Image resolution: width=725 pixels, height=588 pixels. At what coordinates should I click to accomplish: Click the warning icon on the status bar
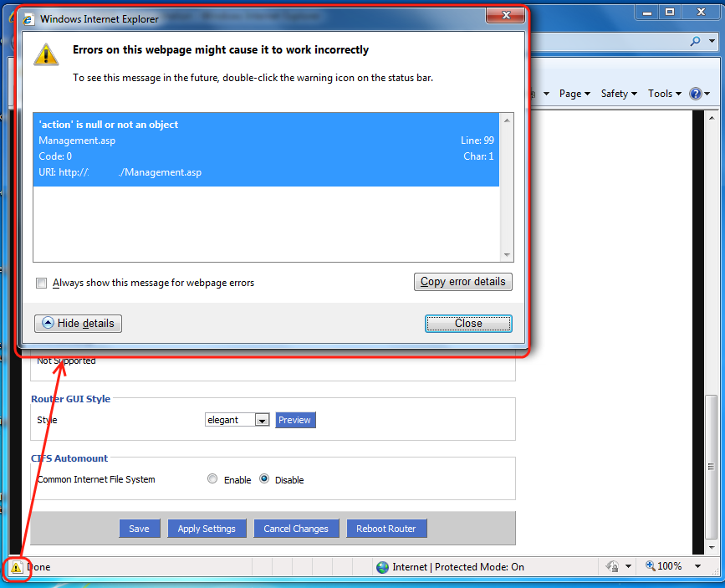pyautogui.click(x=16, y=567)
